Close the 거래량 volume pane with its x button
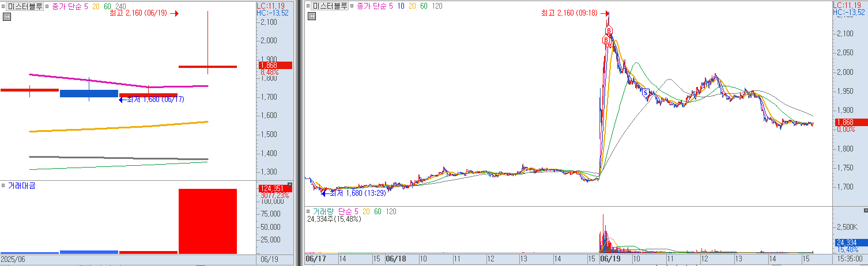This screenshot has width=868, height=266. pos(865,211)
